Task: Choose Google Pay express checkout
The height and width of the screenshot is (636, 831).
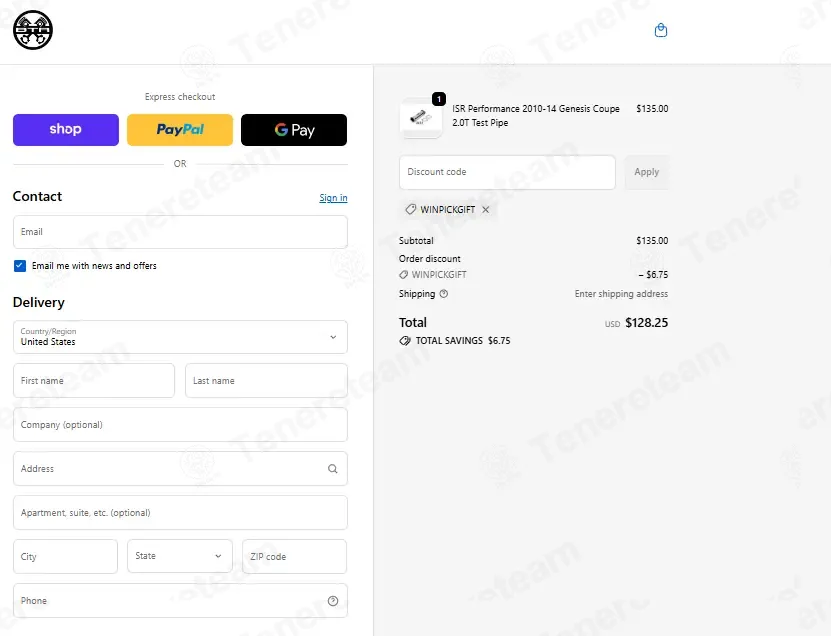Action: 294,129
